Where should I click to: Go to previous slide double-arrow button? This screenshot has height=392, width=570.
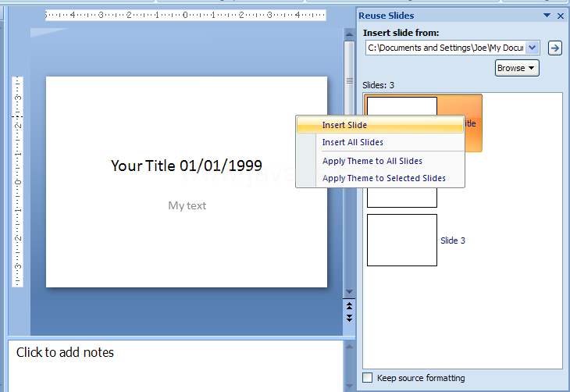pyautogui.click(x=349, y=305)
